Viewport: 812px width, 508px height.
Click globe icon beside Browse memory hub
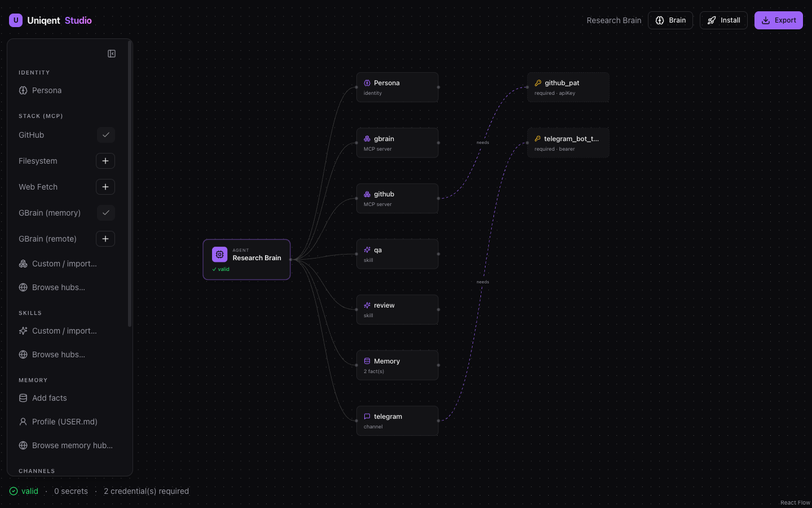pos(23,445)
